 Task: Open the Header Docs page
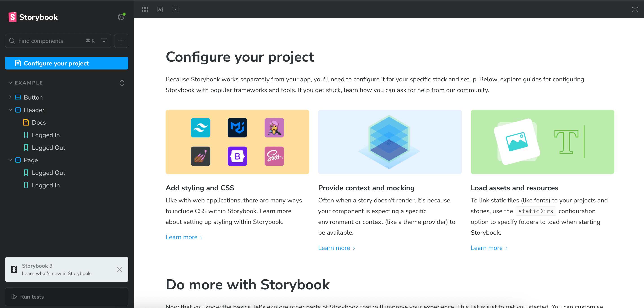[x=66, y=122]
